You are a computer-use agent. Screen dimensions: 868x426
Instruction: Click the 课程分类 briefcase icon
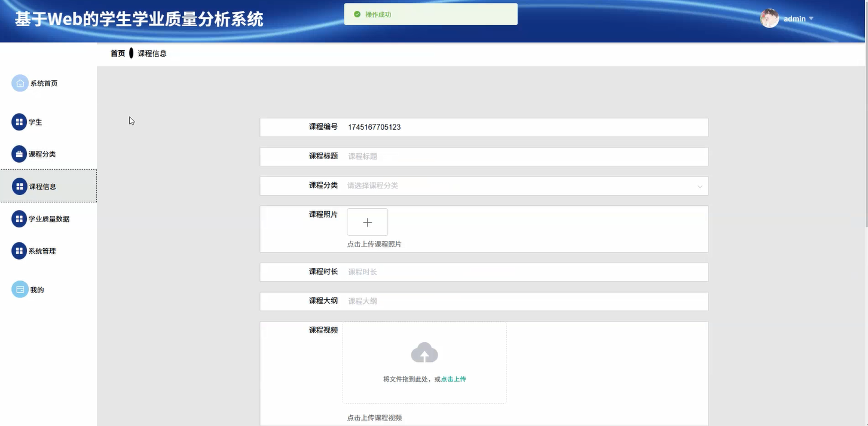pyautogui.click(x=18, y=154)
